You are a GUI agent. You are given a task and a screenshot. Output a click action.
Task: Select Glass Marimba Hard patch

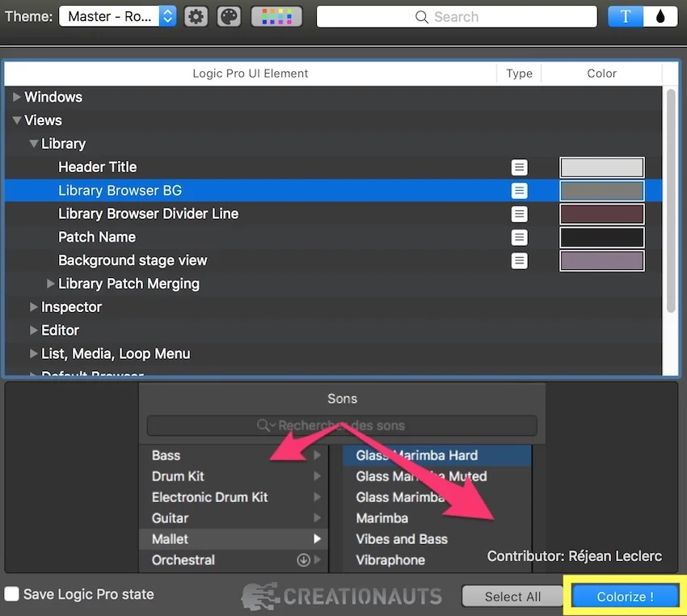coord(437,455)
